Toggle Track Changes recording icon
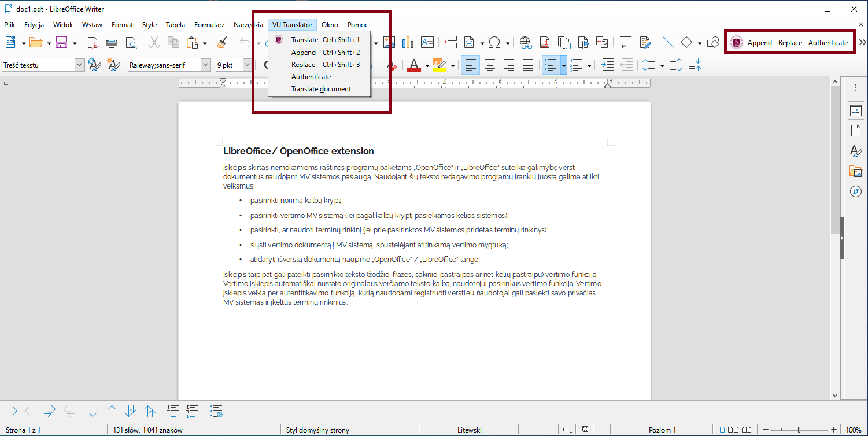 (x=645, y=42)
